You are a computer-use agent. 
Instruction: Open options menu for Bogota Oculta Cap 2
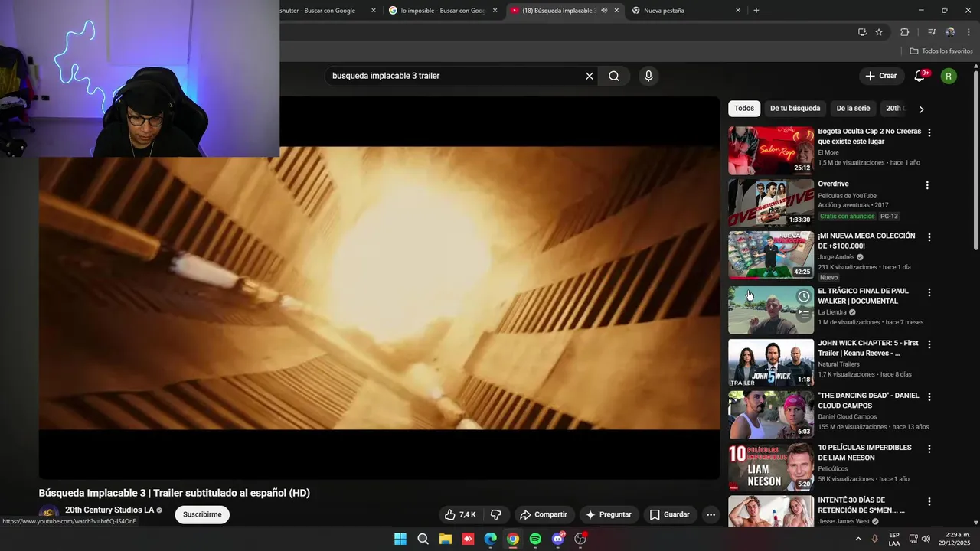929,132
